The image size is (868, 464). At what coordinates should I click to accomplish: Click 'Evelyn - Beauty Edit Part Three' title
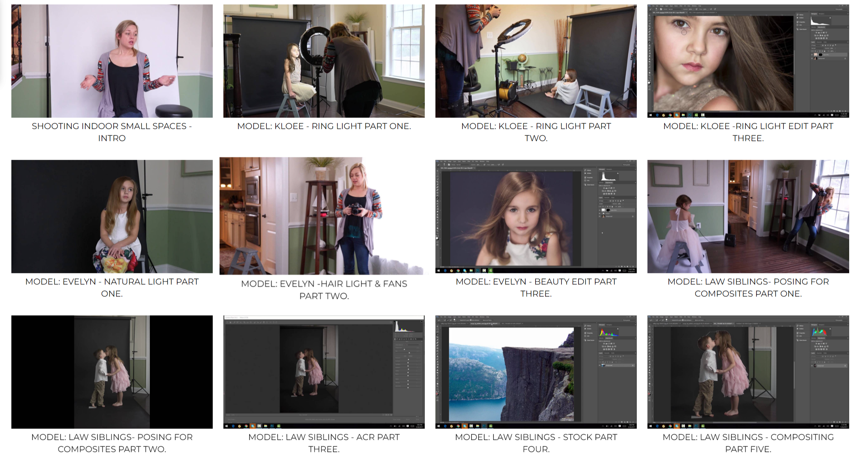coord(536,288)
